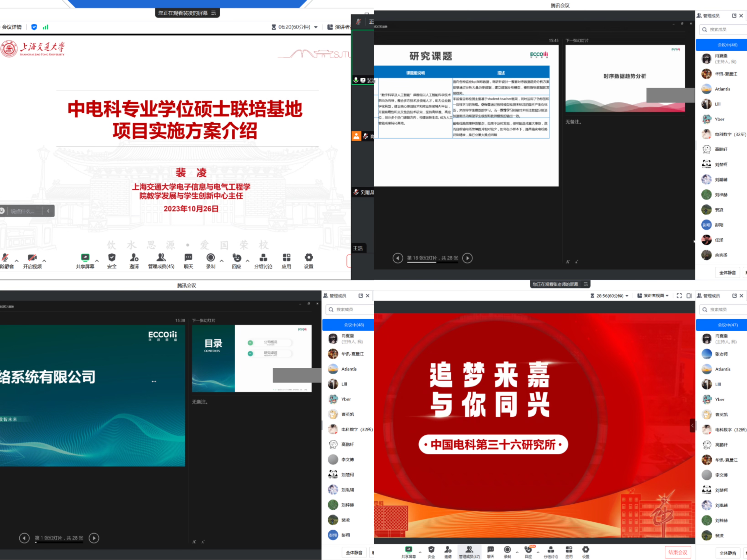
Task: Open Reactions with NEW badge, bottom-right toolbar
Action: tap(529, 552)
